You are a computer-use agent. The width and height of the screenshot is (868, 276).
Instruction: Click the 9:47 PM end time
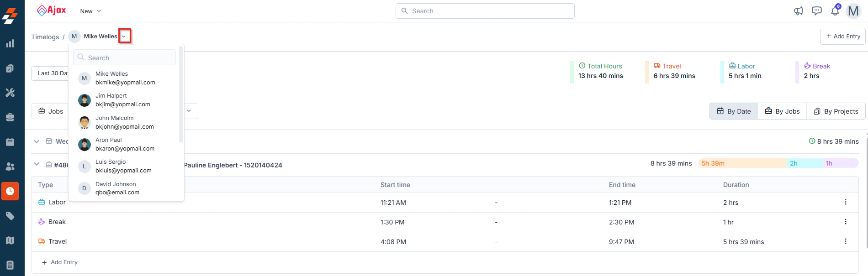pyautogui.click(x=621, y=242)
